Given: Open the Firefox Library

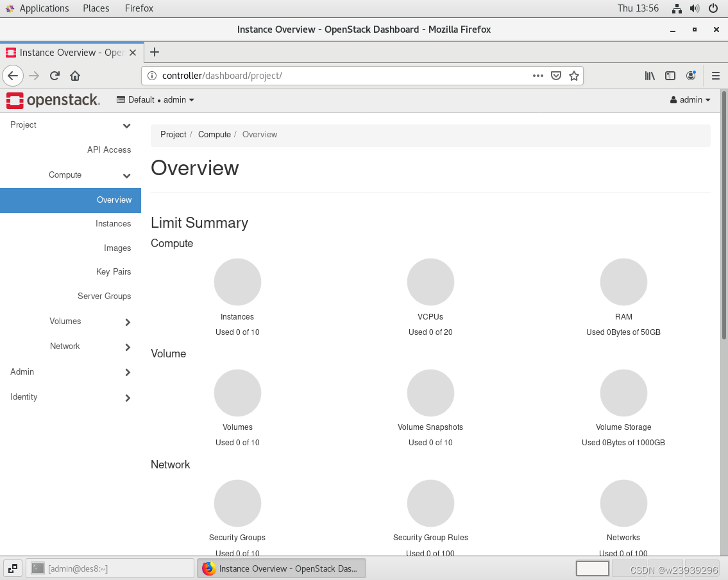Looking at the screenshot, I should coord(649,76).
